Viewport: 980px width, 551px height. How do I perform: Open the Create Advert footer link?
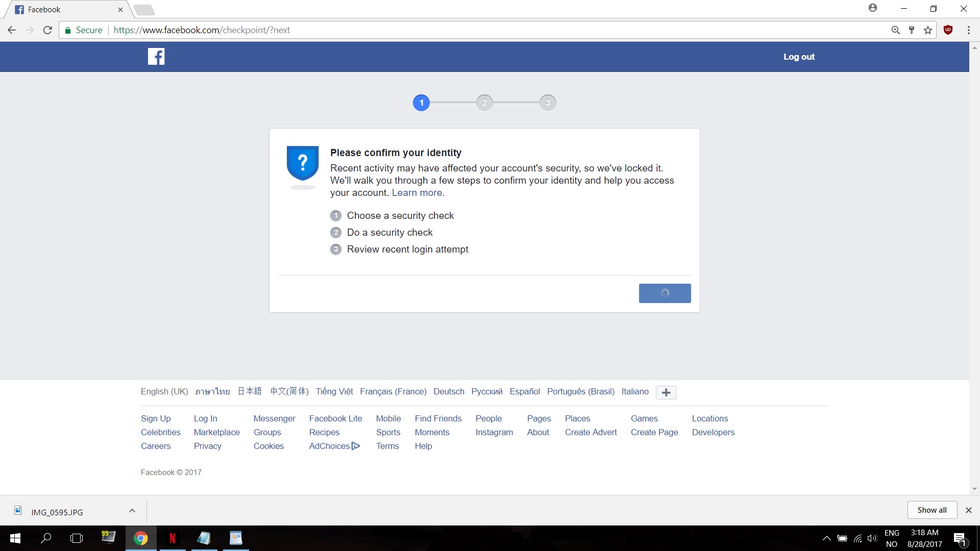click(591, 432)
